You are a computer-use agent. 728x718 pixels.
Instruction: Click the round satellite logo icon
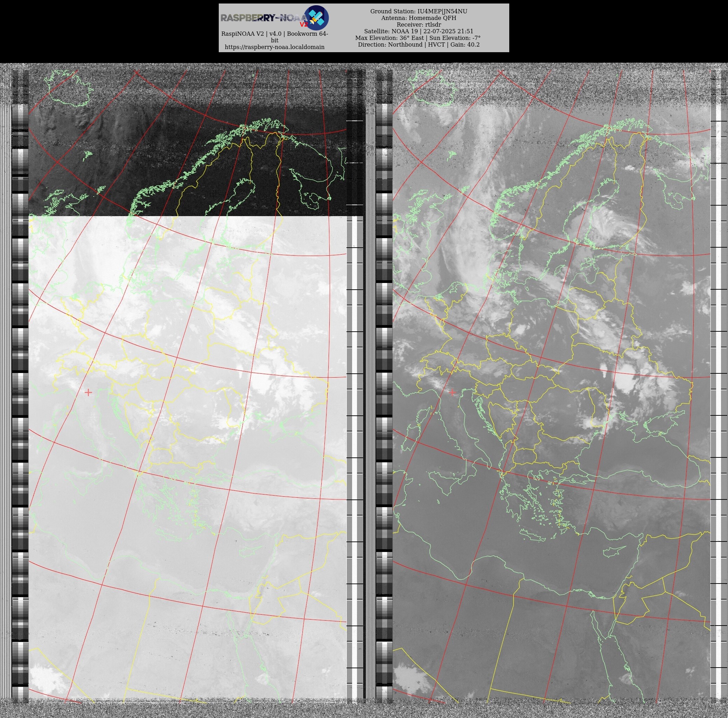(x=316, y=18)
